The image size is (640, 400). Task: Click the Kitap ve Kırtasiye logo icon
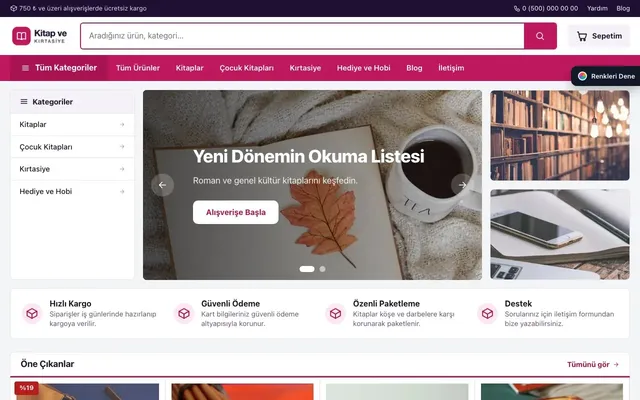[21, 36]
